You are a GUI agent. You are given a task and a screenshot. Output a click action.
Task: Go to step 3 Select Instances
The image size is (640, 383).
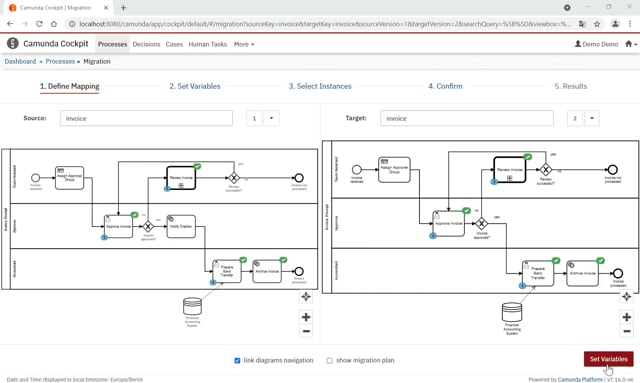coord(320,86)
